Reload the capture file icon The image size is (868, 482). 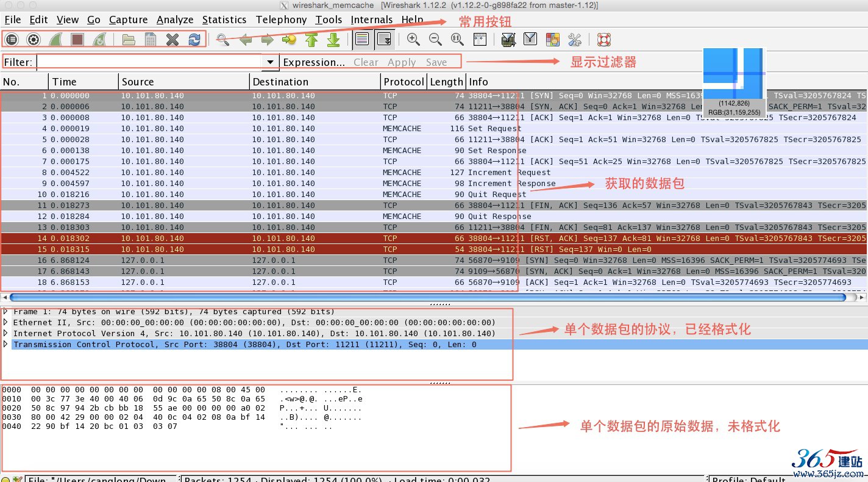194,40
